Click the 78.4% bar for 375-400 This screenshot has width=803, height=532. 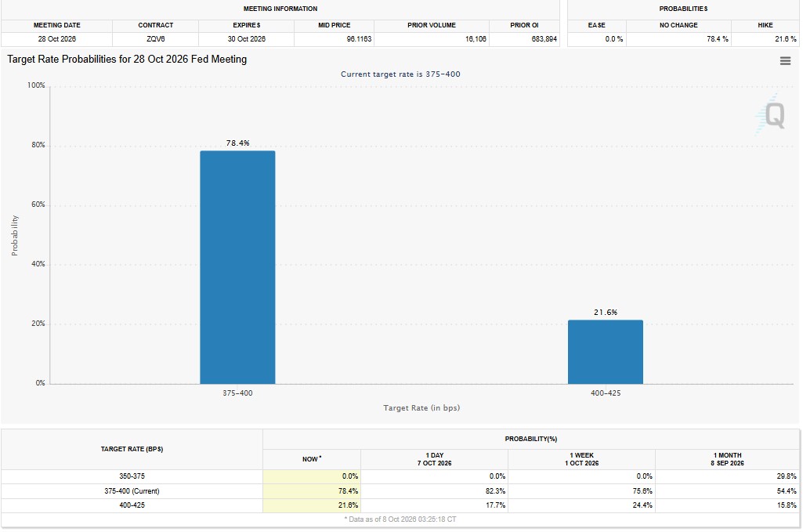tap(237, 267)
